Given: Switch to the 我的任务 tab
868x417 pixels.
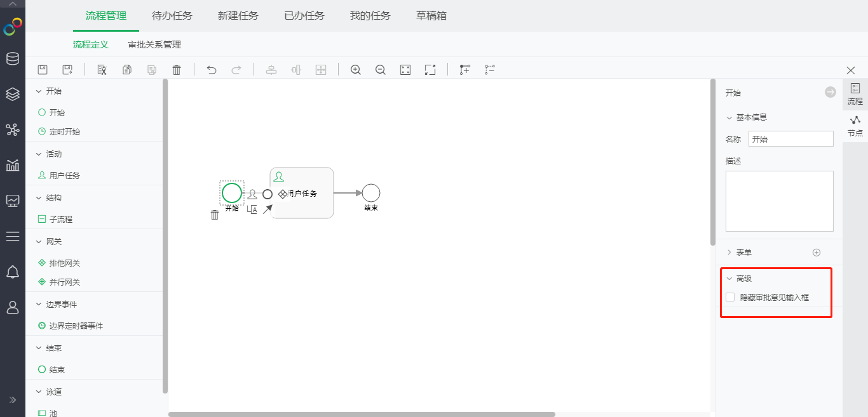Looking at the screenshot, I should point(370,16).
